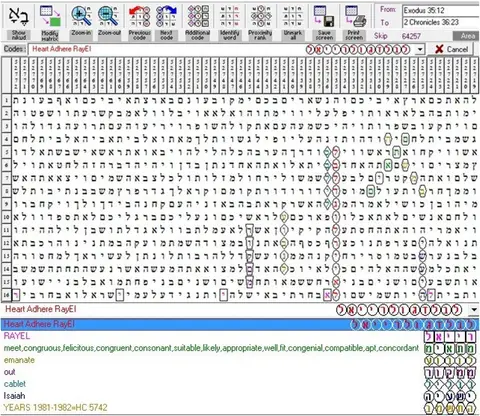Click the From field showing Exodus 35:12

441,10
